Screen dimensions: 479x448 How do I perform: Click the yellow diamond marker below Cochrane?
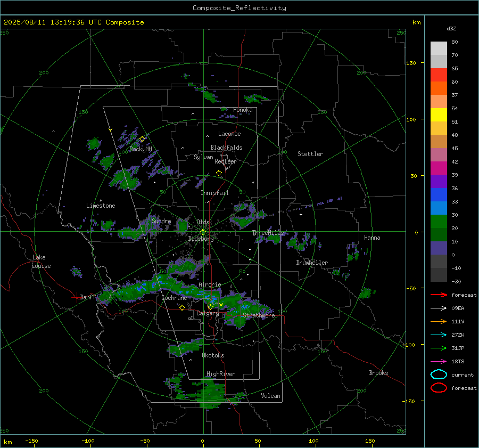182,307
